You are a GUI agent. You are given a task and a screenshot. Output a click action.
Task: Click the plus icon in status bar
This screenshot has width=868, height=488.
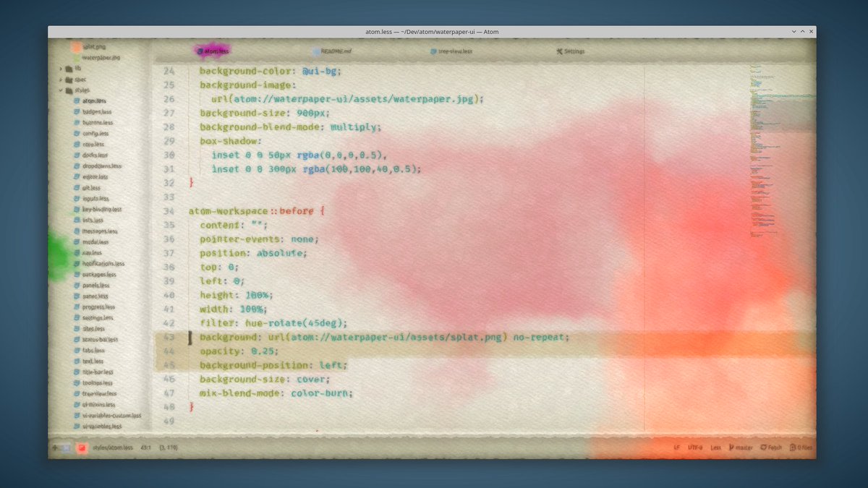[54, 448]
